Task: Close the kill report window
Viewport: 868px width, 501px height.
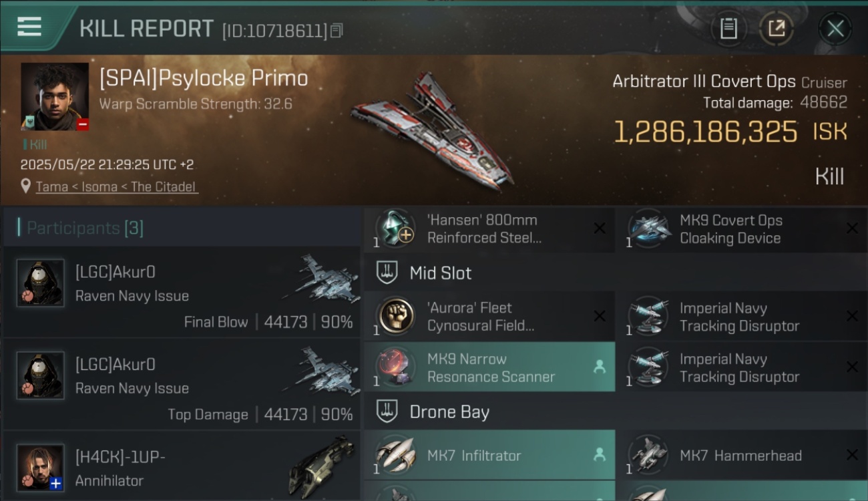Action: click(x=835, y=29)
